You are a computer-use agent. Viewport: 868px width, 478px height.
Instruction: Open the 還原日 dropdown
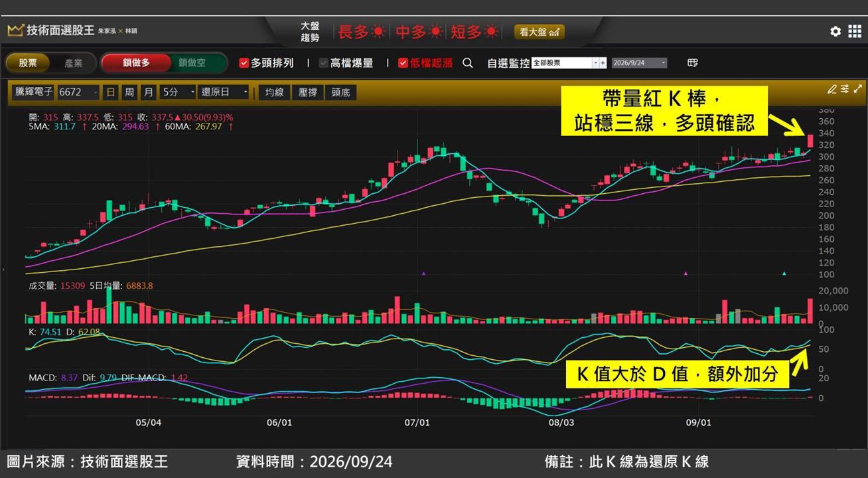(224, 92)
